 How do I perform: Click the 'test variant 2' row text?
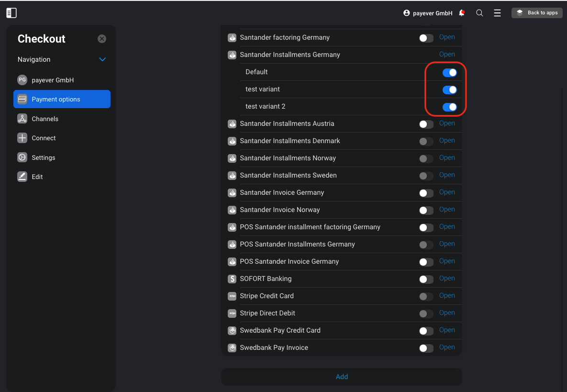266,106
